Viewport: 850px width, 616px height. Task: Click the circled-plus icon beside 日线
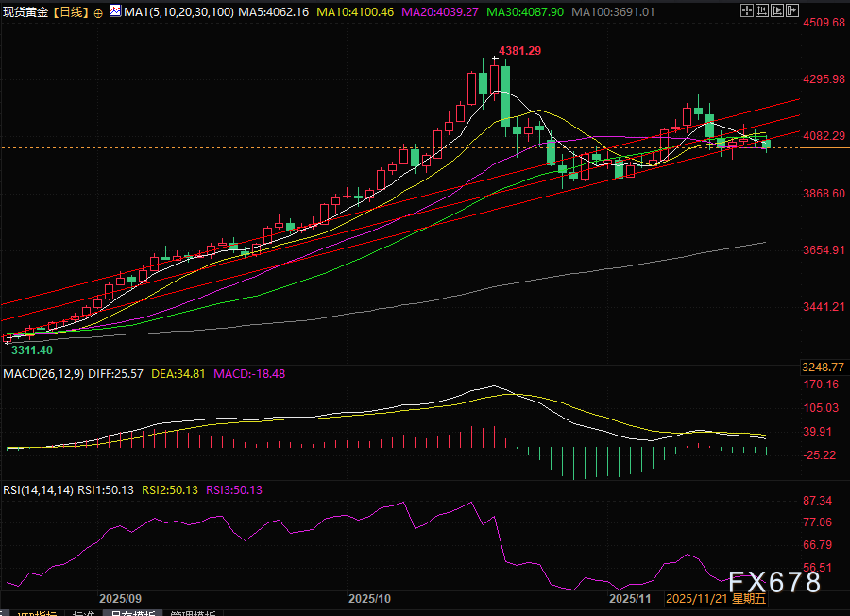pos(98,12)
